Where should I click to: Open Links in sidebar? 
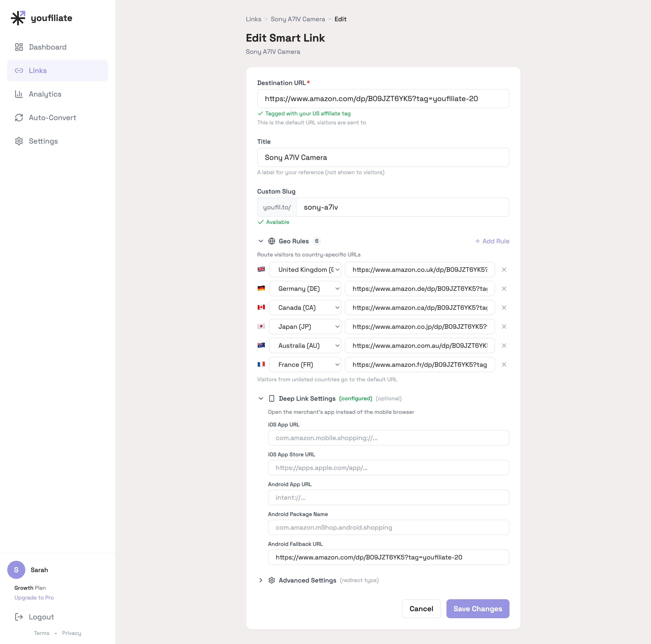(58, 70)
